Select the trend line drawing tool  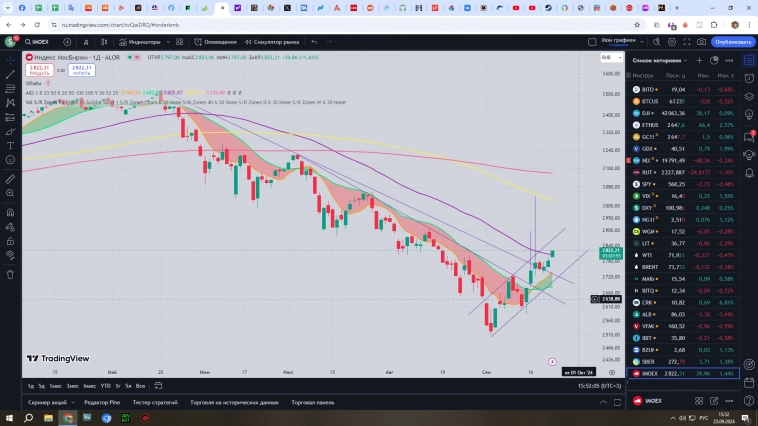pos(9,76)
